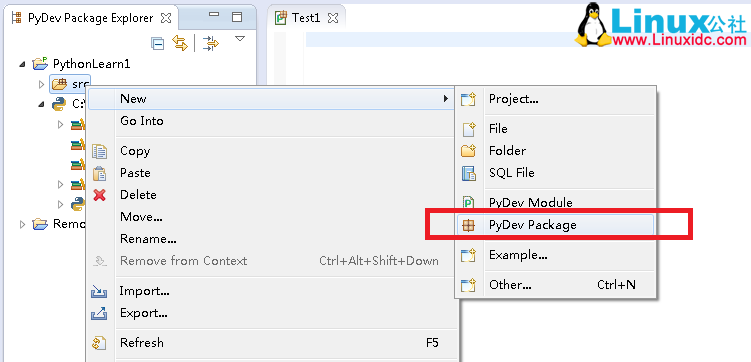
Task: Click the Other wizard icon
Action: [x=468, y=285]
